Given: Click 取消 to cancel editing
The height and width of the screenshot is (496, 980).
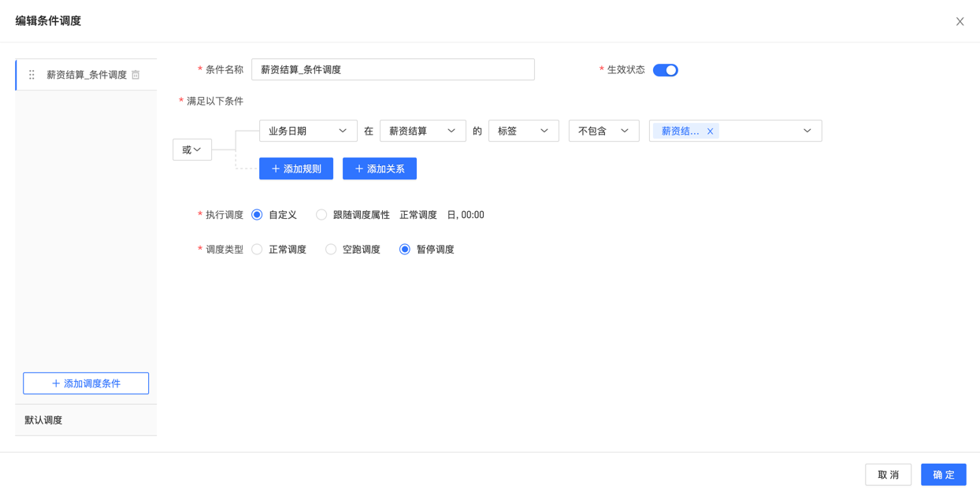Looking at the screenshot, I should pyautogui.click(x=889, y=475).
